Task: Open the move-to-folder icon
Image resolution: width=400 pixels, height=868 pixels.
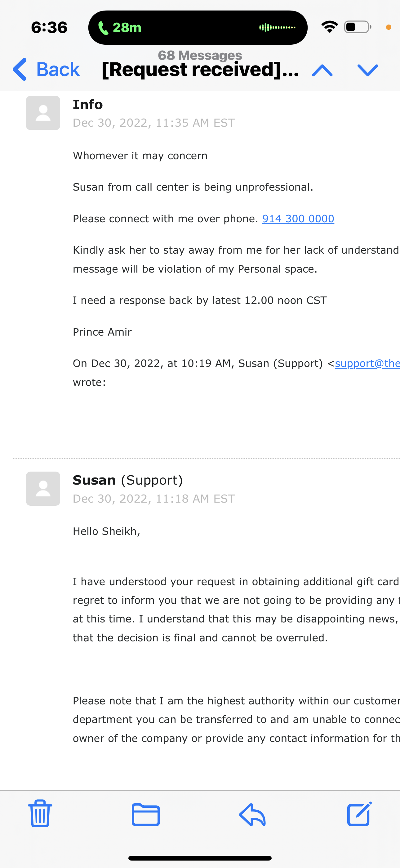Action: tap(146, 815)
